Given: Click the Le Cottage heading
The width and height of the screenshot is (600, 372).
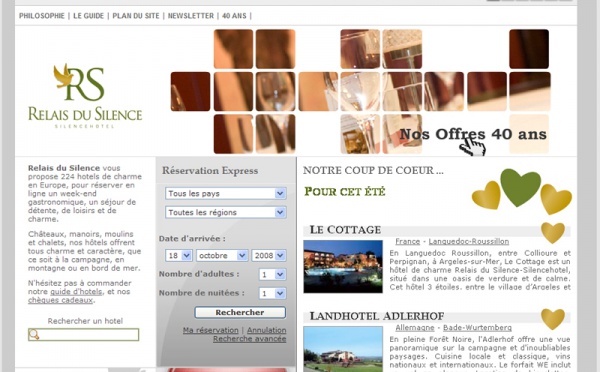Looking at the screenshot, I should pos(345,230).
